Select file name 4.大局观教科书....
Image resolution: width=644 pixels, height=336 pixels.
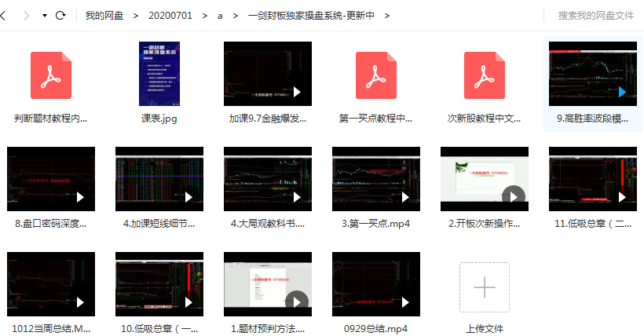(268, 224)
